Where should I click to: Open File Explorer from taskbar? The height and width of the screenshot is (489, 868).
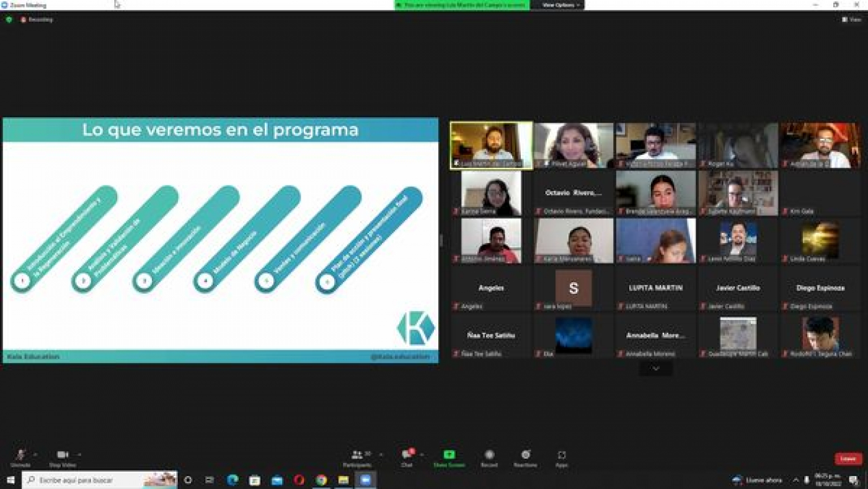343,480
